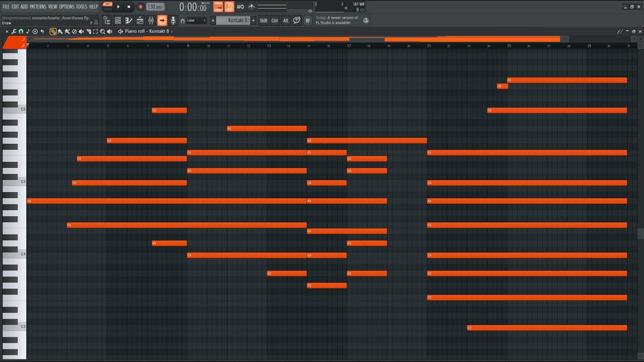Open the shopping cart icon
The height and width of the screenshot is (362, 644).
(308, 21)
